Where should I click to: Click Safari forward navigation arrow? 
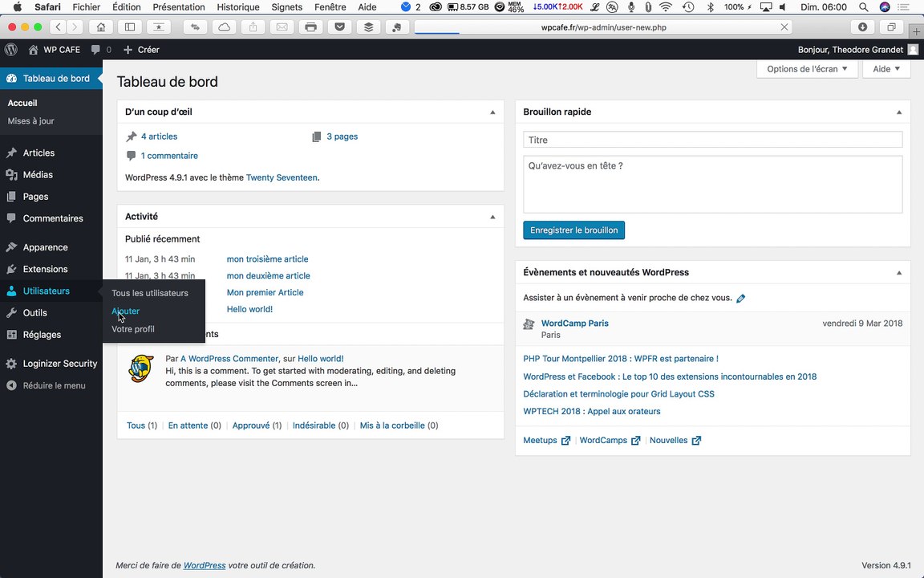point(75,27)
